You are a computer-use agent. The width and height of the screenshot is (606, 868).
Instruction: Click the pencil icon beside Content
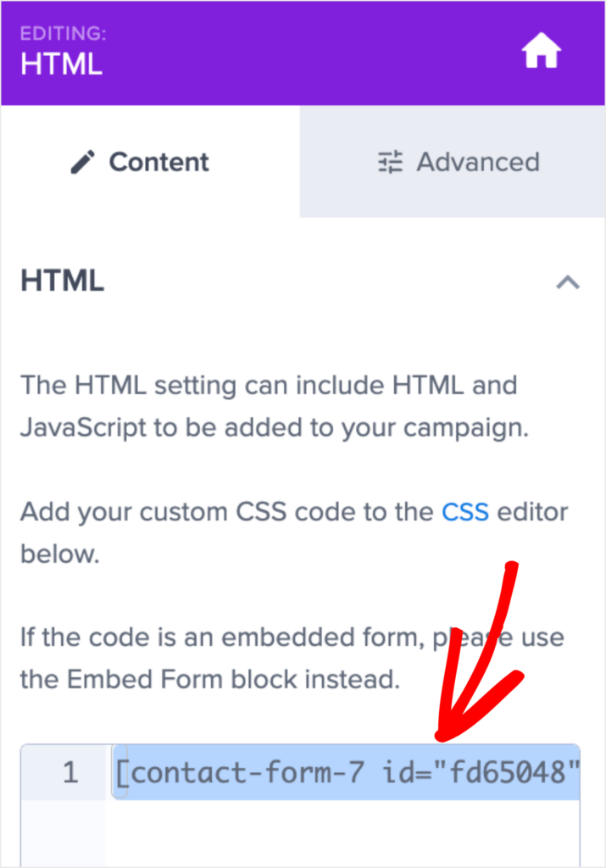tap(83, 162)
